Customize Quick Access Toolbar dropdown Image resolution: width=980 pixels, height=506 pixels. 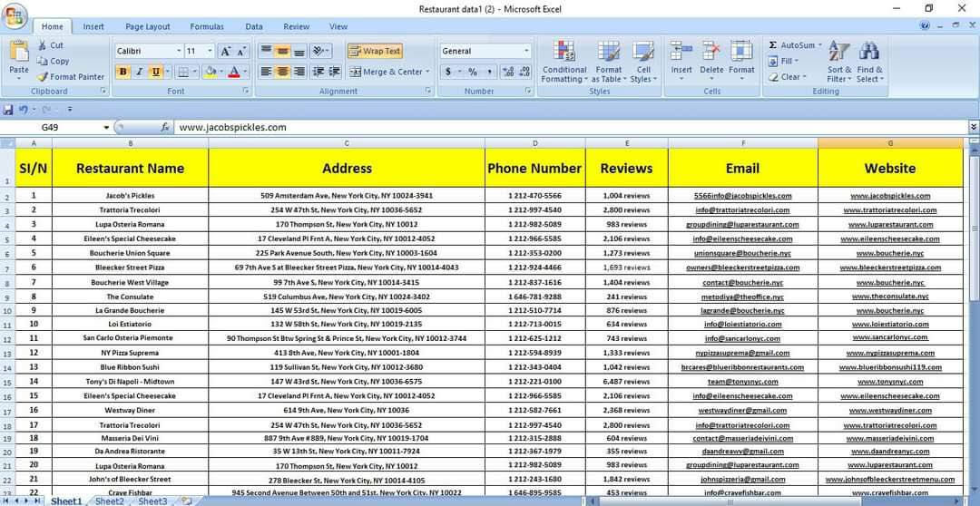(x=69, y=110)
